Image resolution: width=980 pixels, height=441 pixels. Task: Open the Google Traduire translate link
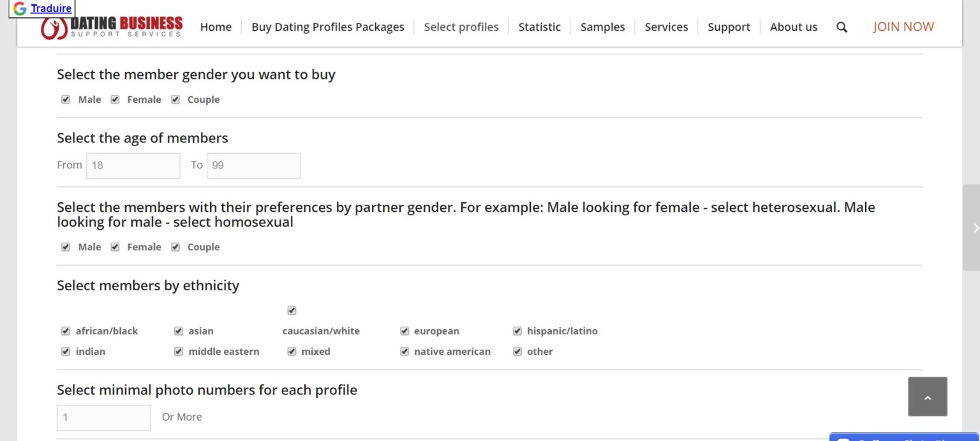pos(50,8)
